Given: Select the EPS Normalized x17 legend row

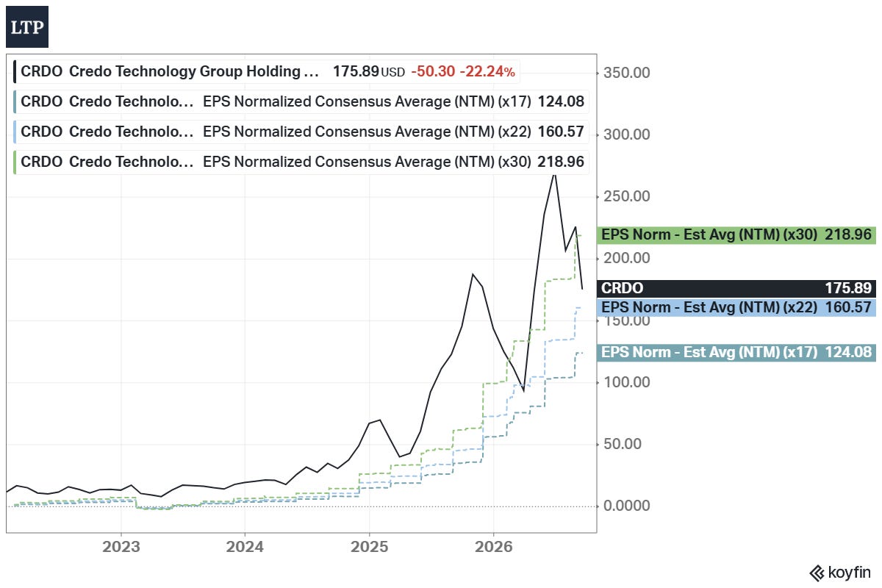Looking at the screenshot, I should pos(300,102).
